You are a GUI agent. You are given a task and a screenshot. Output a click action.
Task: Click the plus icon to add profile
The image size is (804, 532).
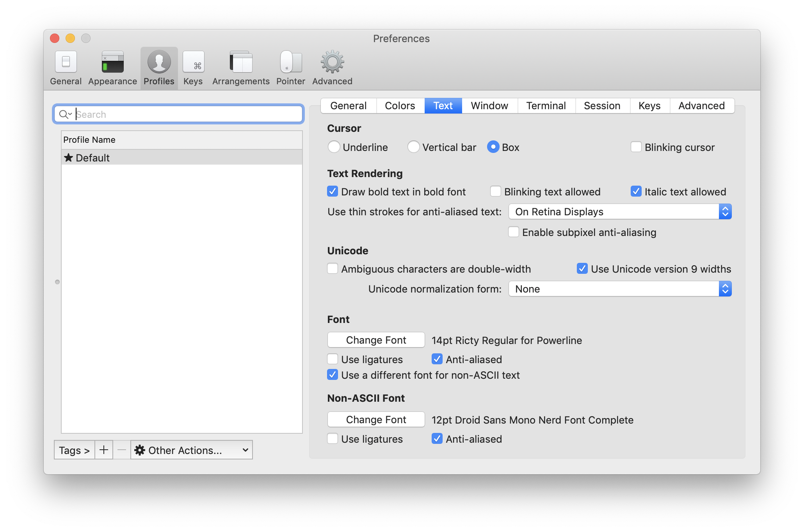(x=104, y=450)
